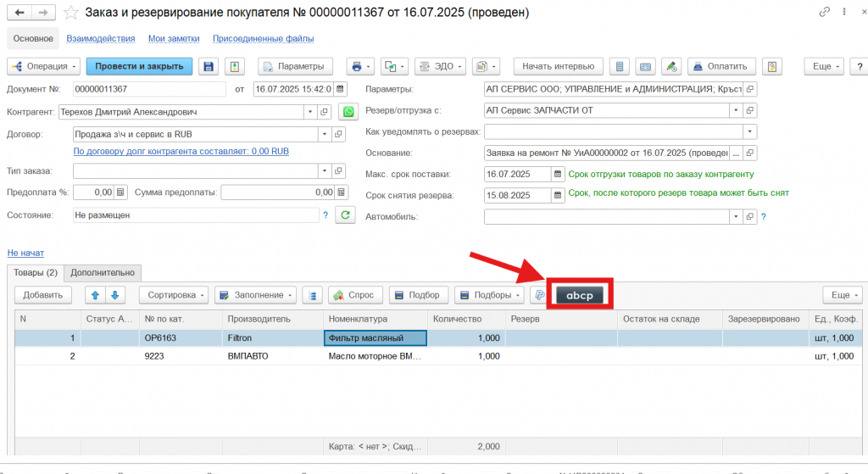This screenshot has width=868, height=474.
Task: Copy the link to this document
Action: click(825, 13)
